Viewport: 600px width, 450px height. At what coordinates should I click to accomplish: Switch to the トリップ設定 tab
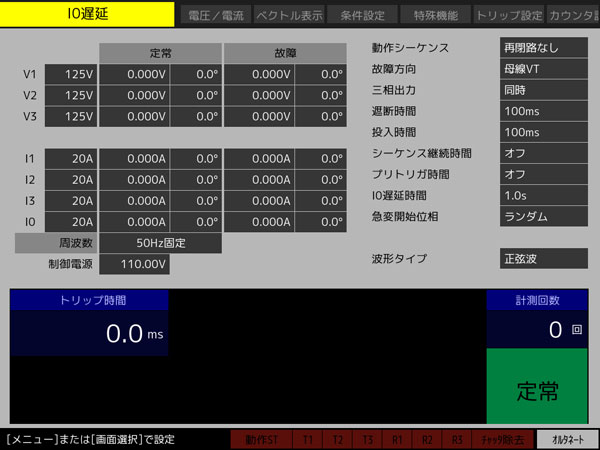tap(507, 15)
